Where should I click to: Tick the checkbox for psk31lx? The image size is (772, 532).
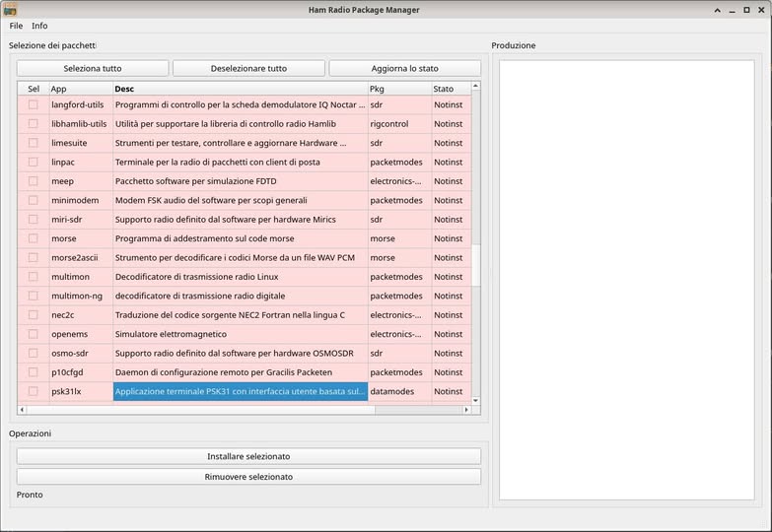click(33, 391)
